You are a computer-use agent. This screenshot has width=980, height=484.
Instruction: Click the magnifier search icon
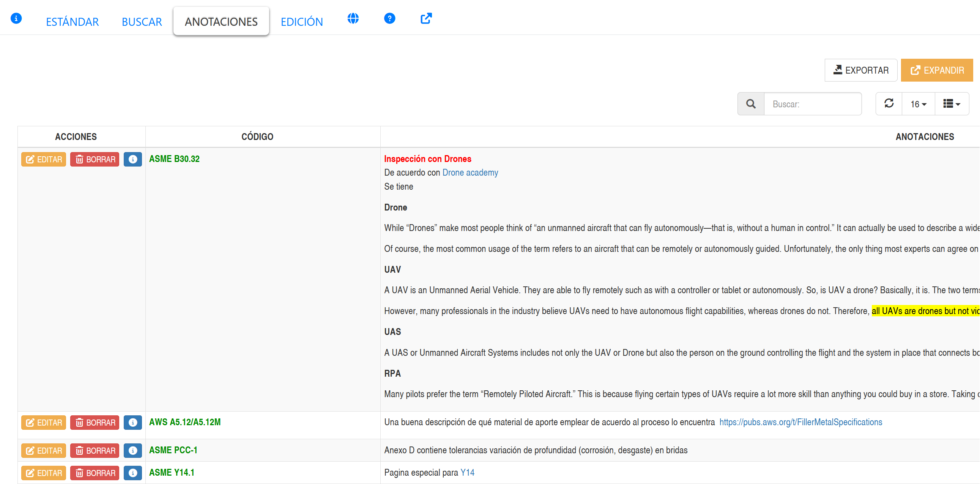(x=750, y=104)
